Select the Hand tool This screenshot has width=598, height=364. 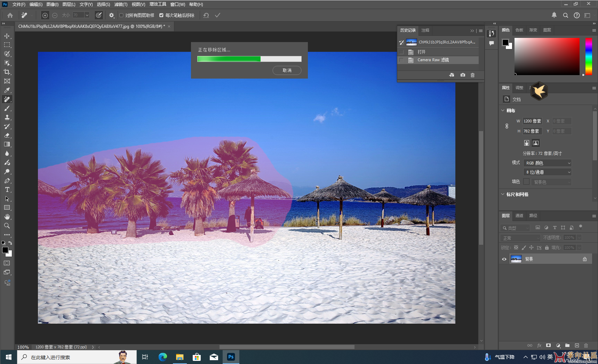7,217
